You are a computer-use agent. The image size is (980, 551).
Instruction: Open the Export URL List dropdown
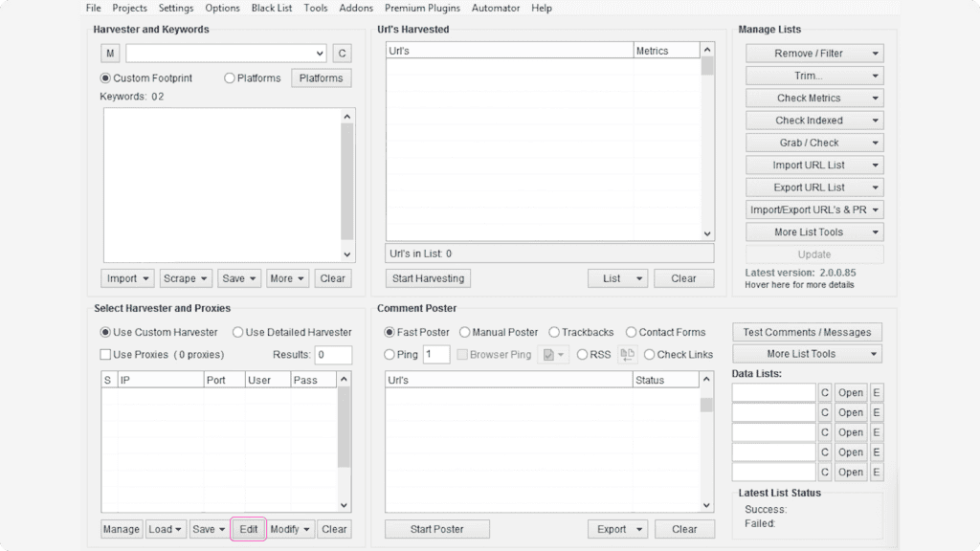click(813, 187)
